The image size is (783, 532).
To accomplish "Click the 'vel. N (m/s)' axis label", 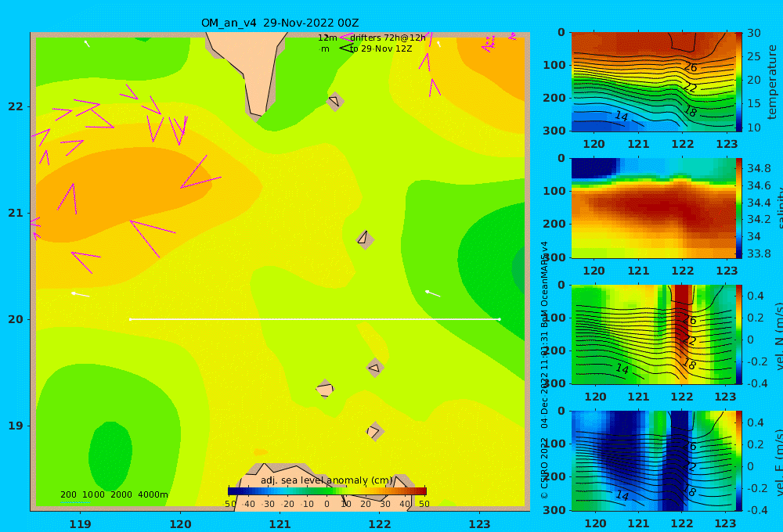I will [x=778, y=336].
